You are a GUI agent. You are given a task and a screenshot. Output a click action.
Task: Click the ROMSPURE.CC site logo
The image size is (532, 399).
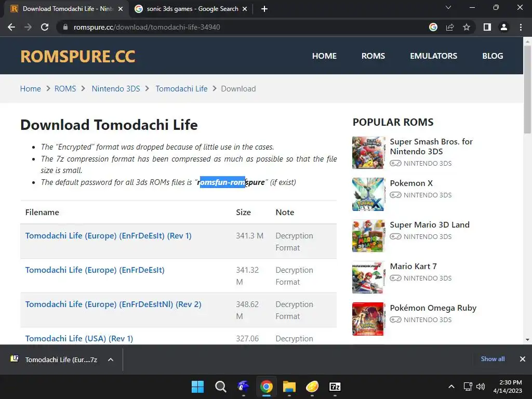(x=78, y=56)
